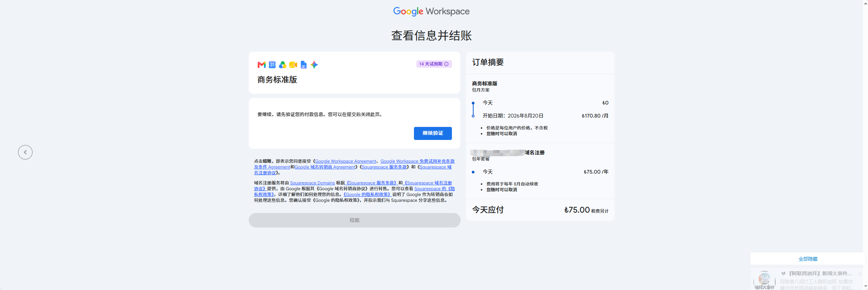Go back using the circular arrow button
868x290 pixels.
click(x=25, y=152)
